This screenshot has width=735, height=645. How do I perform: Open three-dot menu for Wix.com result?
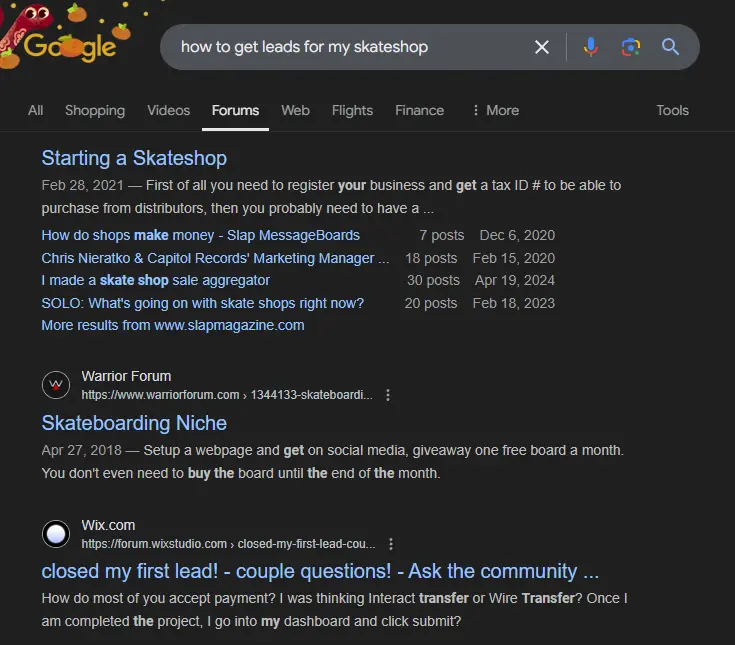[x=391, y=544]
